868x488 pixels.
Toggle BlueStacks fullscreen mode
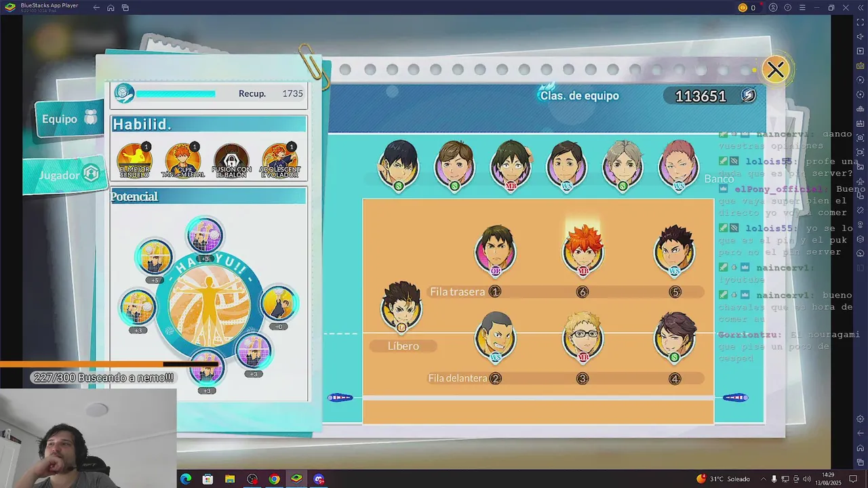point(861,22)
